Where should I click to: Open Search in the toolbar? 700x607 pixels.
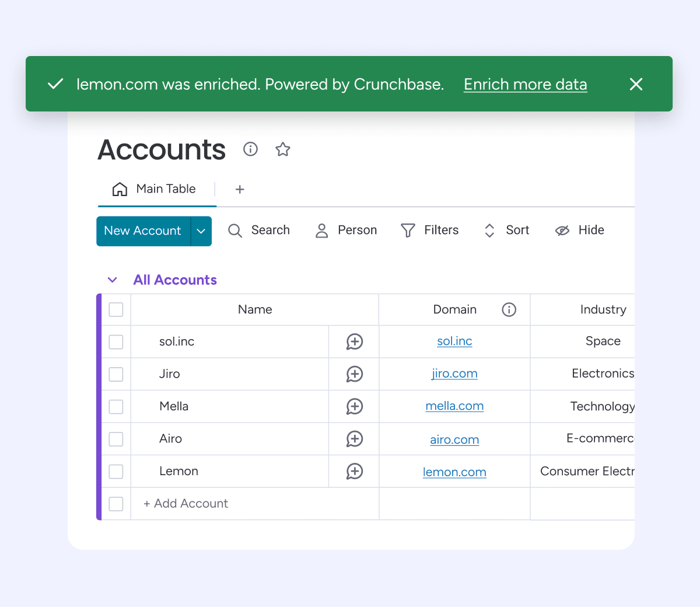[x=259, y=231]
